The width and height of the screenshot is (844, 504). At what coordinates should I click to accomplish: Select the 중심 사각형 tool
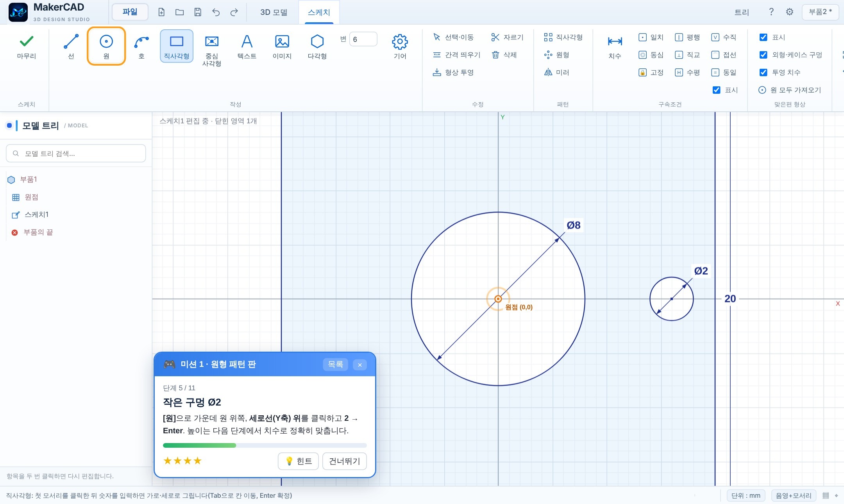coord(212,50)
